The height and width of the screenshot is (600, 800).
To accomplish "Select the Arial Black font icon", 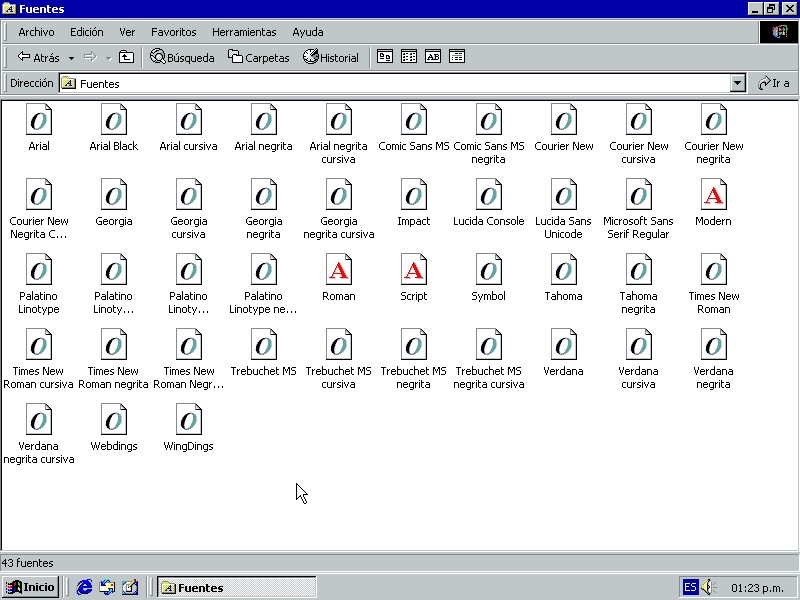I will click(114, 119).
